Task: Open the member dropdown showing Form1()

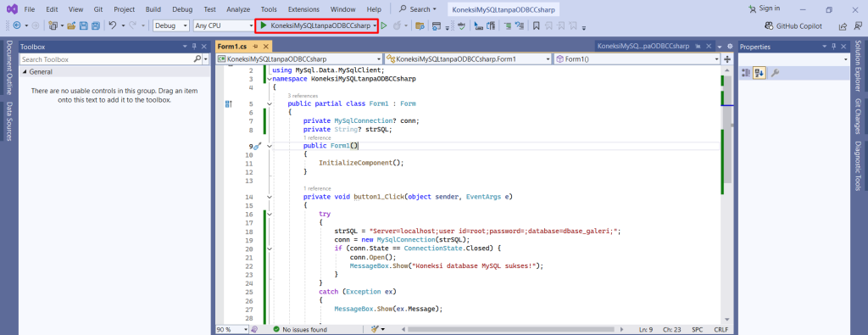Action: tap(637, 59)
